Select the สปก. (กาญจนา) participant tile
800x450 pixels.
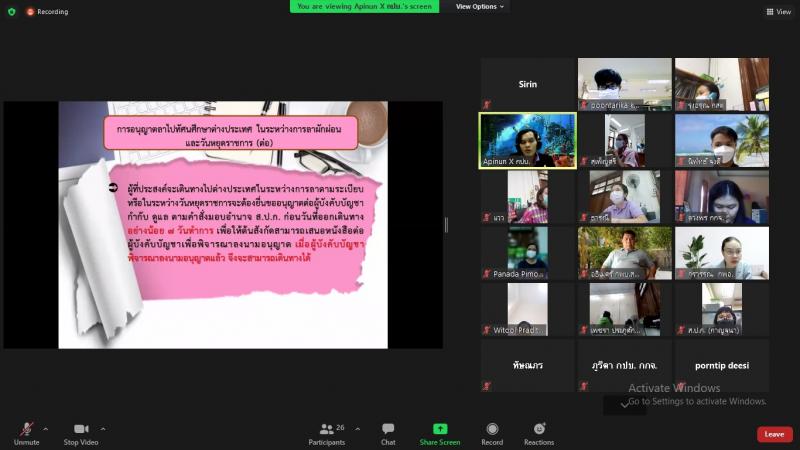click(722, 310)
